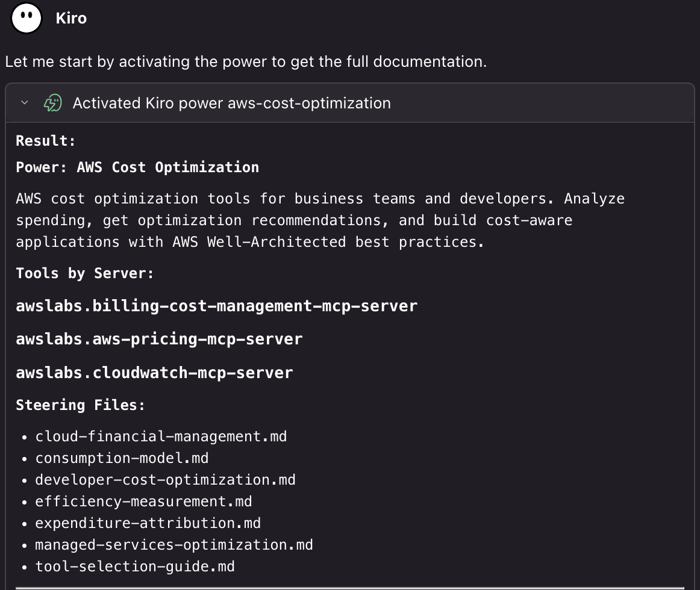Collapse the Activated Kiro power result panel

25,102
